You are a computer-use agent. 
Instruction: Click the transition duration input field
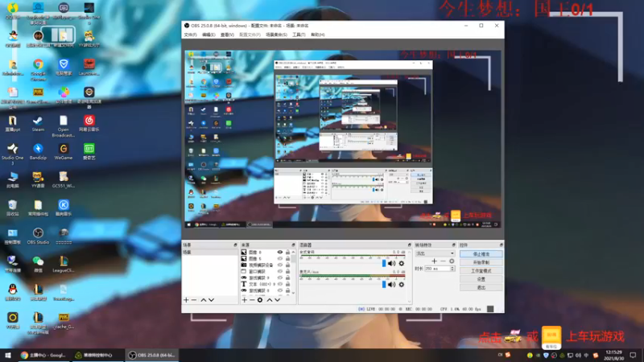437,269
